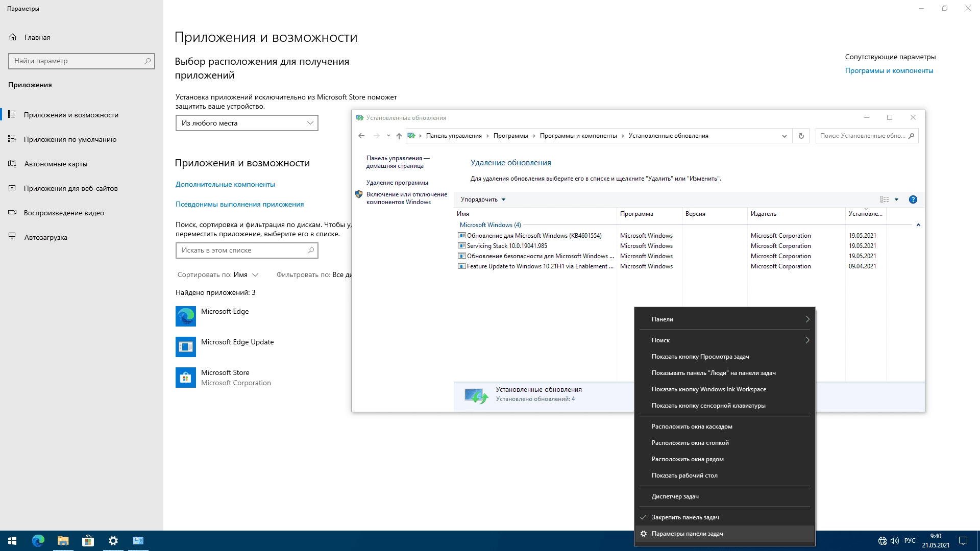The height and width of the screenshot is (551, 980).
Task: Open Диспетчер задач from context menu
Action: coord(725,496)
